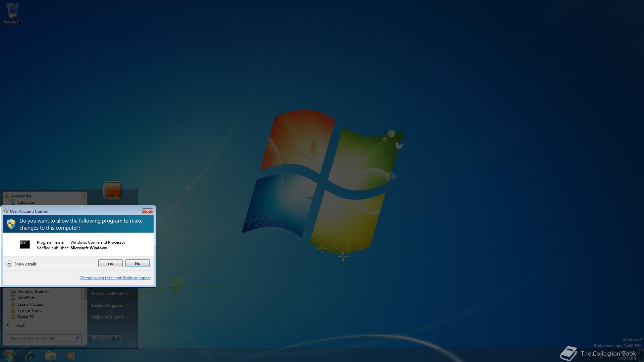Click the user account picture thumbnail
The height and width of the screenshot is (362, 644).
pyautogui.click(x=113, y=190)
